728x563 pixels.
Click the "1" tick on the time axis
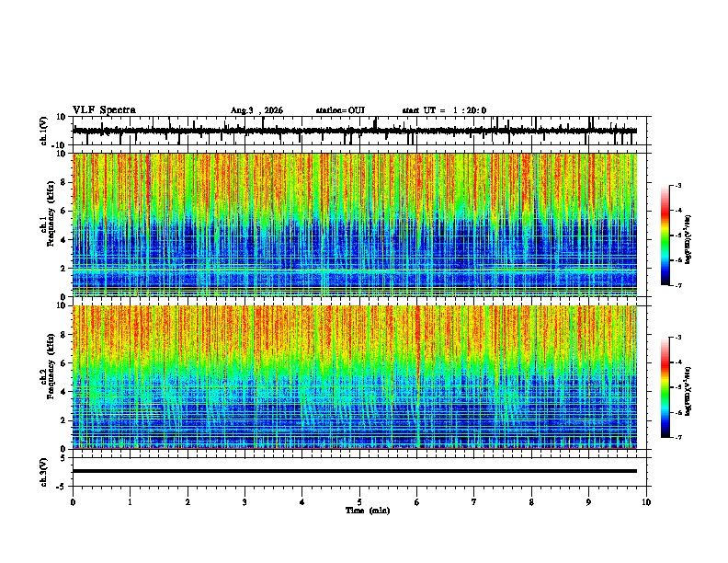(130, 502)
